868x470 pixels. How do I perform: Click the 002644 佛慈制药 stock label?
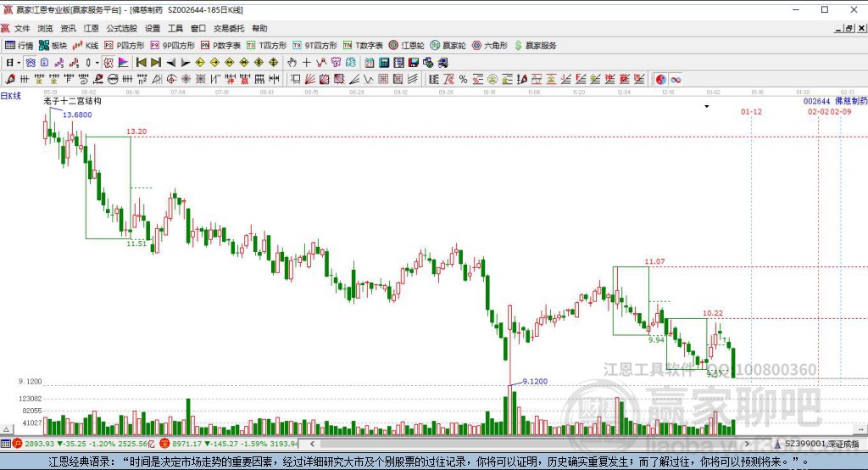pyautogui.click(x=835, y=102)
